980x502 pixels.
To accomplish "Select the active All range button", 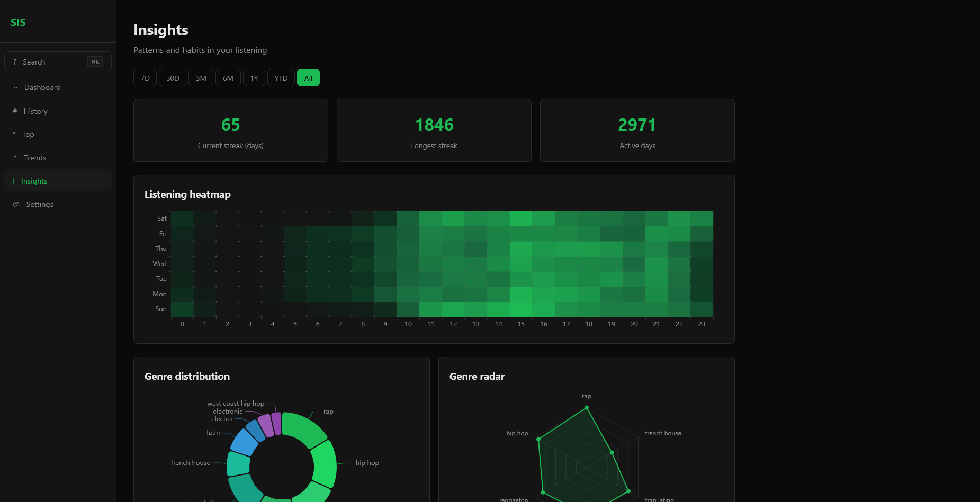I will (308, 78).
